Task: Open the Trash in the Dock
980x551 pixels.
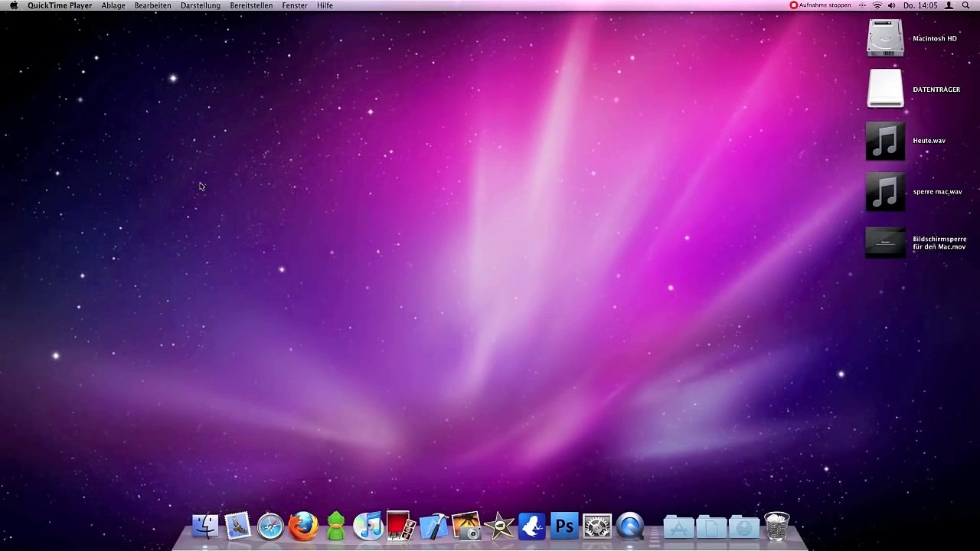Action: point(776,527)
